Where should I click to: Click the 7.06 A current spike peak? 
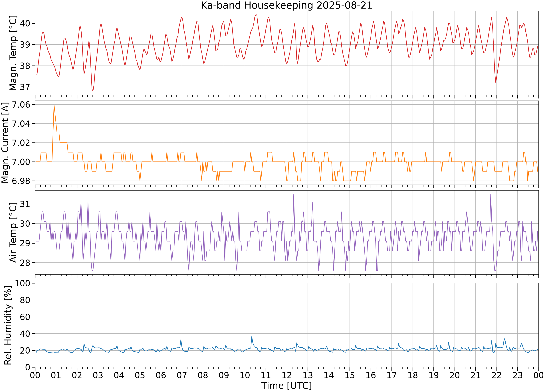[x=54, y=105]
